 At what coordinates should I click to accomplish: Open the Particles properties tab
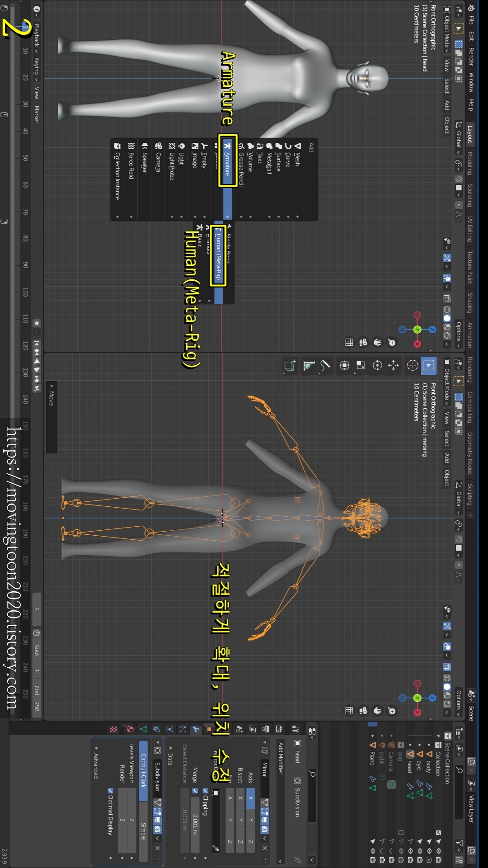tap(183, 729)
